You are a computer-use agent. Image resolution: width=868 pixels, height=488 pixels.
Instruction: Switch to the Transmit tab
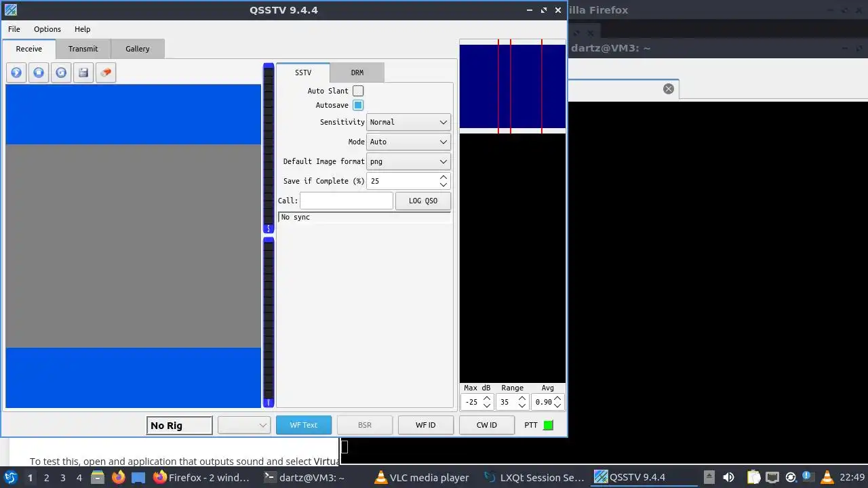(83, 49)
